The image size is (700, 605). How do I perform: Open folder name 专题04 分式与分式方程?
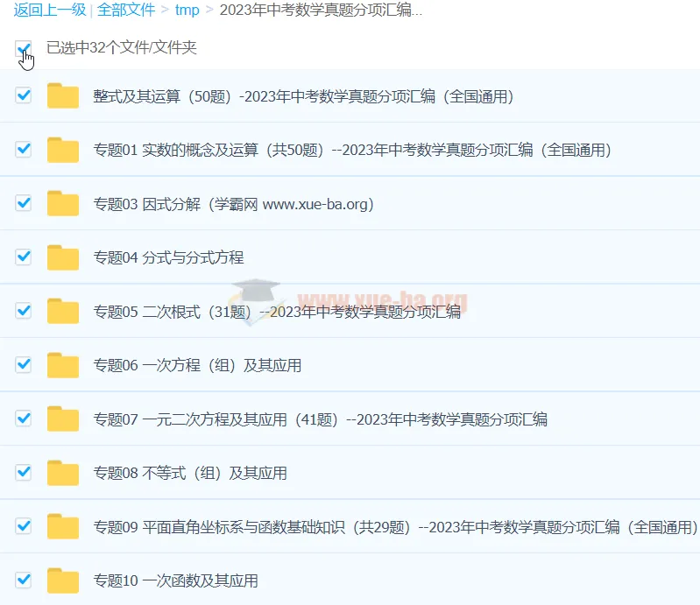point(168,257)
